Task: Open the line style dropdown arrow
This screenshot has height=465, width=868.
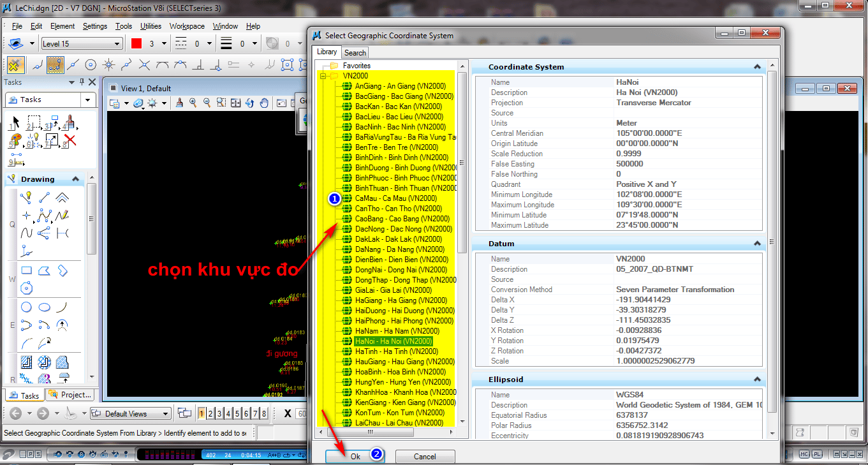Action: [210, 44]
